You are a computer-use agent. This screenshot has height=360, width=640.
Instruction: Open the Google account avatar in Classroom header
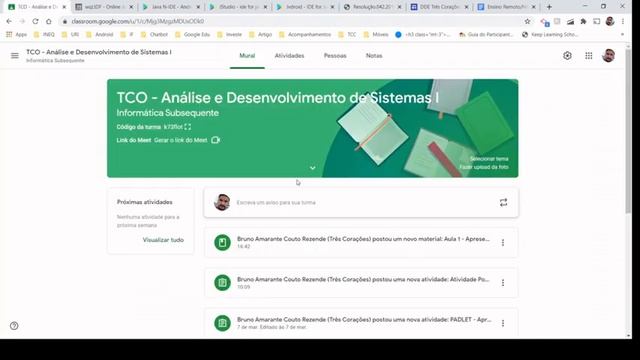coord(609,56)
